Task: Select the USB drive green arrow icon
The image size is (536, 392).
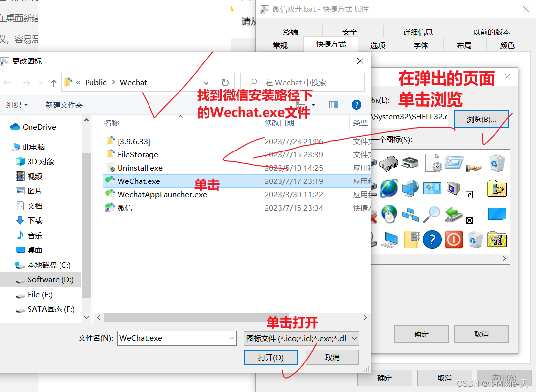Action: tap(453, 214)
